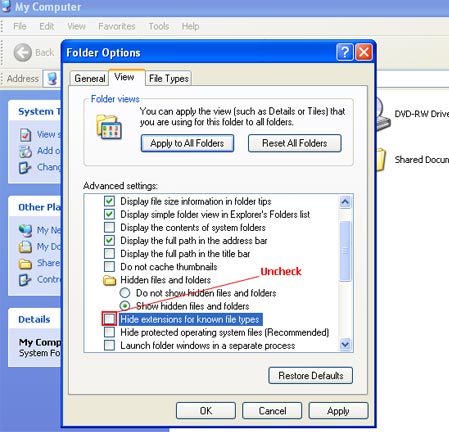Click the Shared Documents label in main pane
Image resolution: width=449 pixels, height=432 pixels.
click(x=422, y=160)
